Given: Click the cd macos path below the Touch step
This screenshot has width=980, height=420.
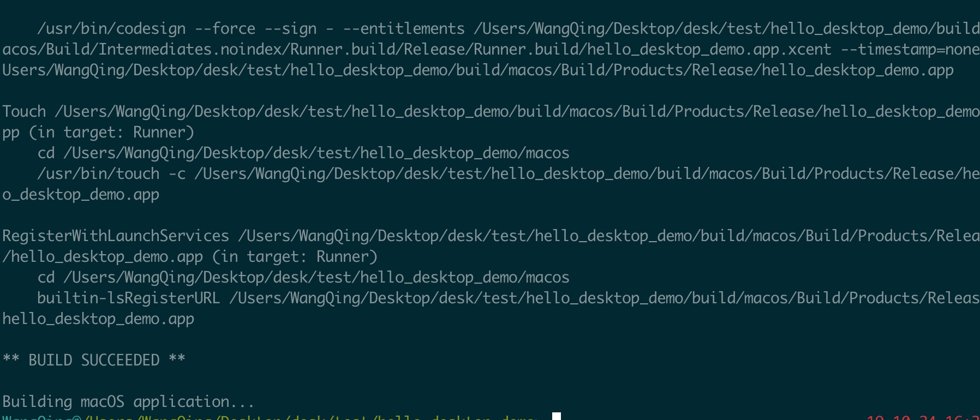Looking at the screenshot, I should pos(303,153).
